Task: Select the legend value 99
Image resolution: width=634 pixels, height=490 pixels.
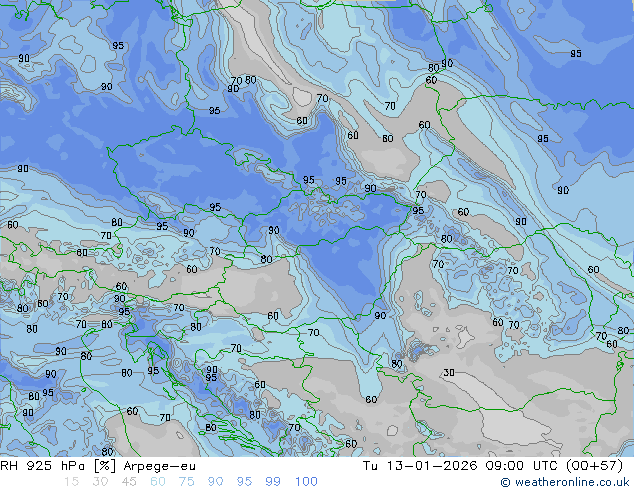Action: click(x=273, y=482)
